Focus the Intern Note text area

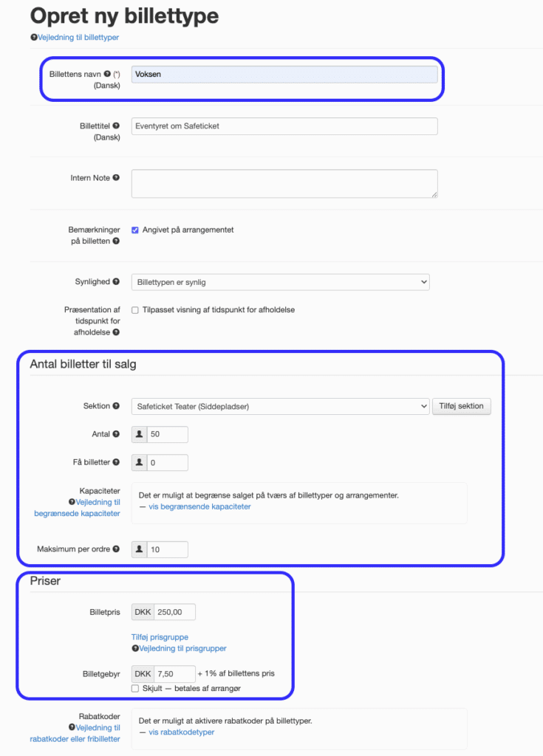[284, 183]
